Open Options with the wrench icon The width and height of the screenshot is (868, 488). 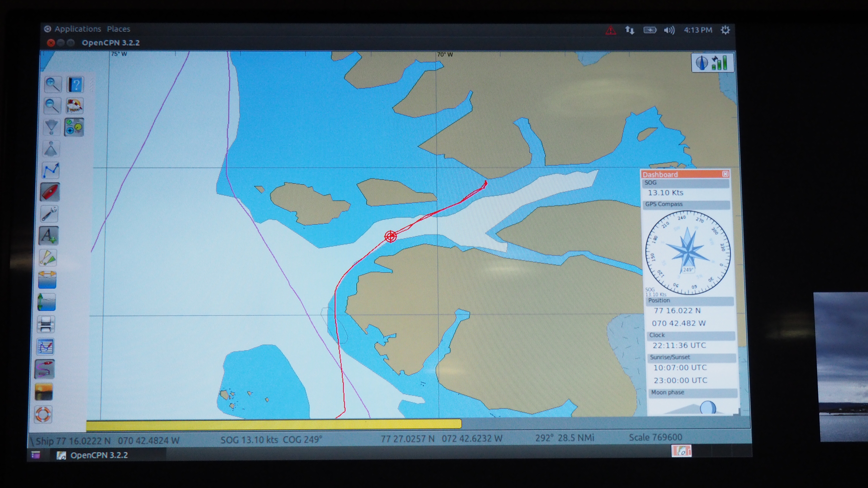click(50, 213)
